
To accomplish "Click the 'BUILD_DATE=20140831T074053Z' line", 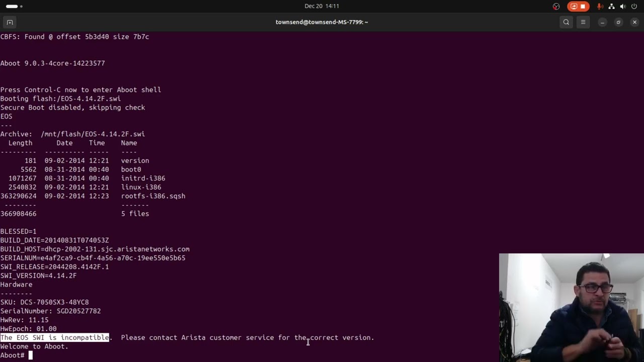I will click(x=54, y=240).
